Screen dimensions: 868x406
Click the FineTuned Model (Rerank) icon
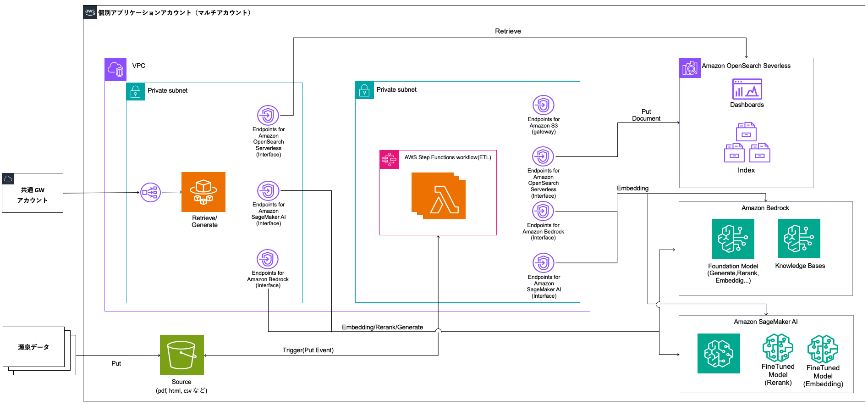(x=777, y=348)
